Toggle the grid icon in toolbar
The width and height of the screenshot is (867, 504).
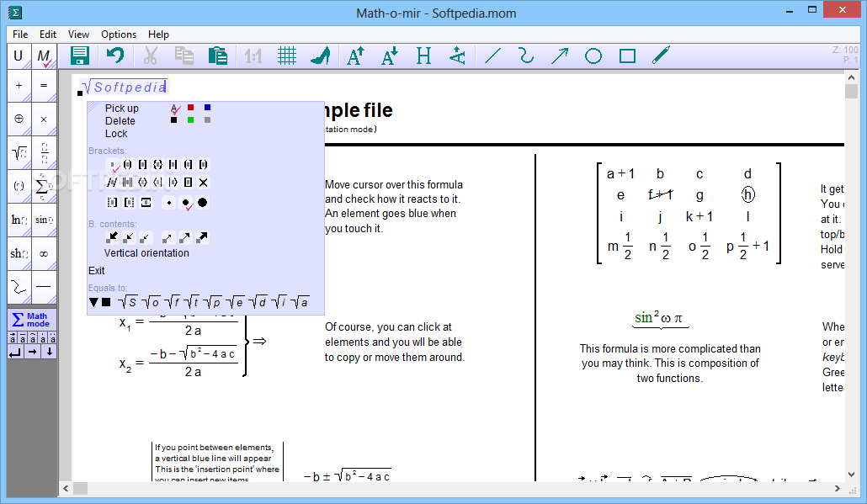point(287,56)
